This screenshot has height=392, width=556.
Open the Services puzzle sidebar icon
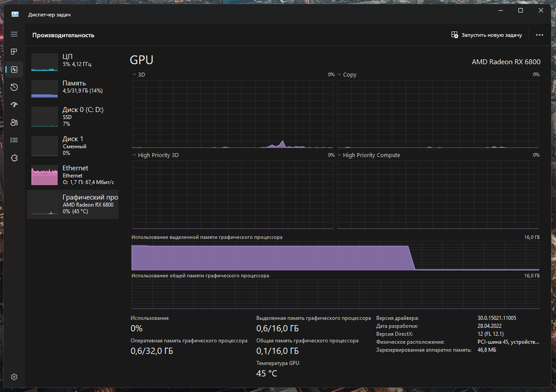point(14,158)
